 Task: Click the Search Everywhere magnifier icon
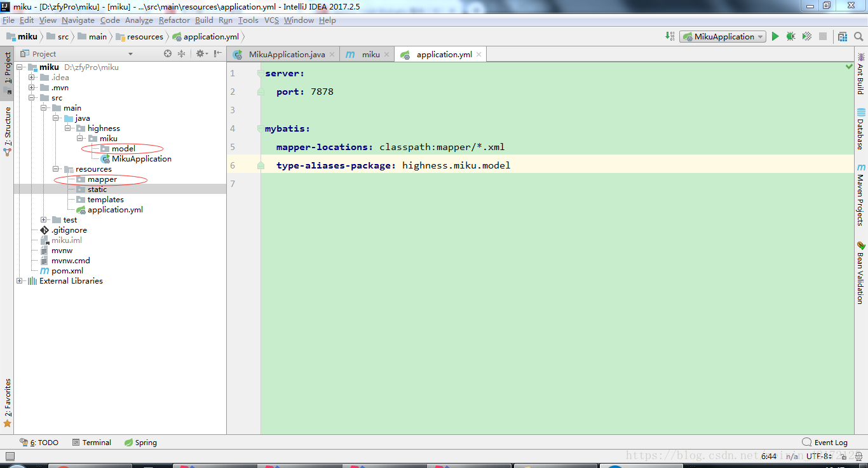pyautogui.click(x=858, y=36)
